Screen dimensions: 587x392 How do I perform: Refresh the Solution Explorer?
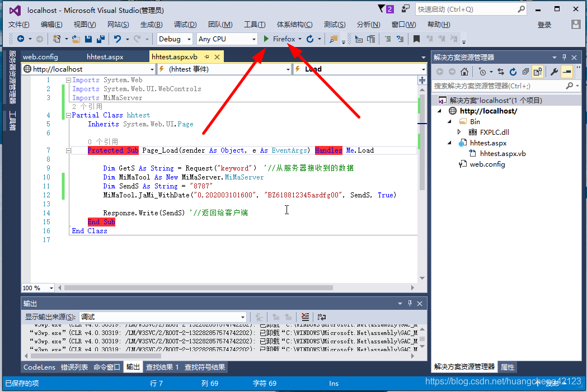click(513, 71)
